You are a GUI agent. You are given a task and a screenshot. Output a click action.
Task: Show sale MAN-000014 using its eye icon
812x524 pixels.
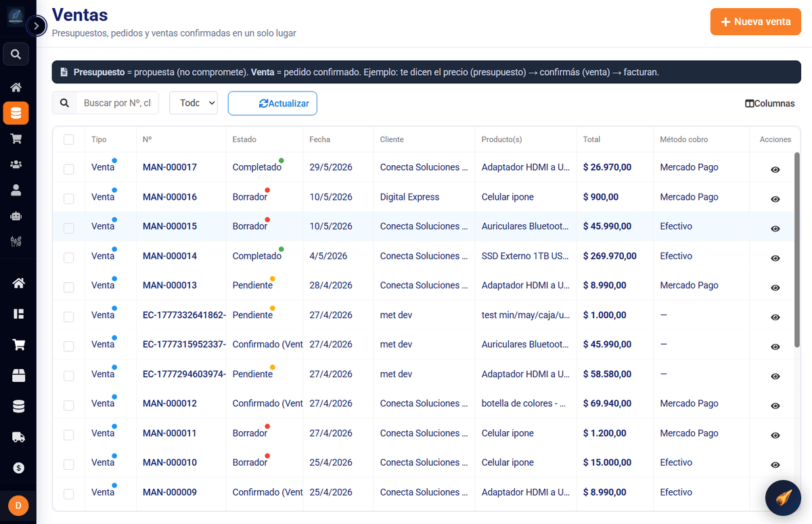(x=775, y=258)
